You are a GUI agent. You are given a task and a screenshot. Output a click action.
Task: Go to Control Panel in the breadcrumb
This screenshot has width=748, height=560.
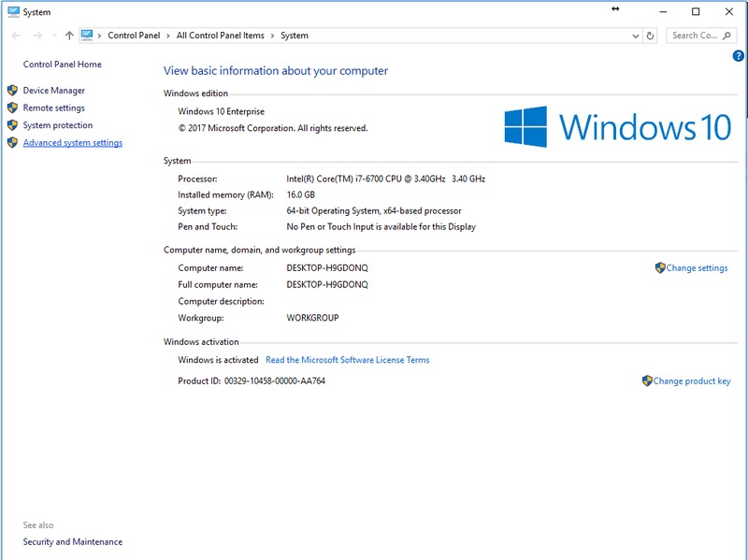pos(136,36)
